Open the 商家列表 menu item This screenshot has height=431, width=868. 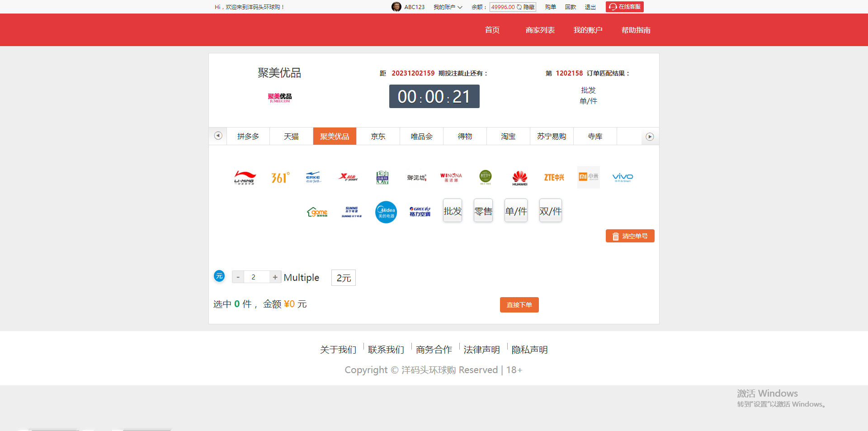[540, 30]
